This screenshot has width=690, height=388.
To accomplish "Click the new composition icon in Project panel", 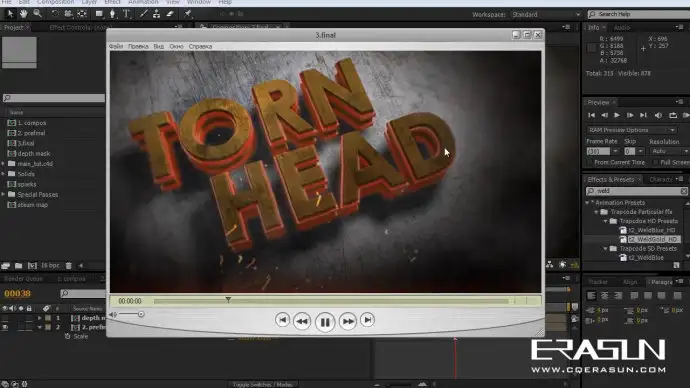I will point(32,266).
